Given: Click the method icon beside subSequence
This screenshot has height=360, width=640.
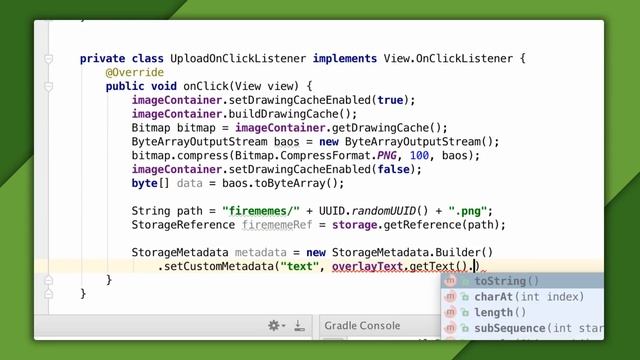Looking at the screenshot, I should click(x=450, y=328).
